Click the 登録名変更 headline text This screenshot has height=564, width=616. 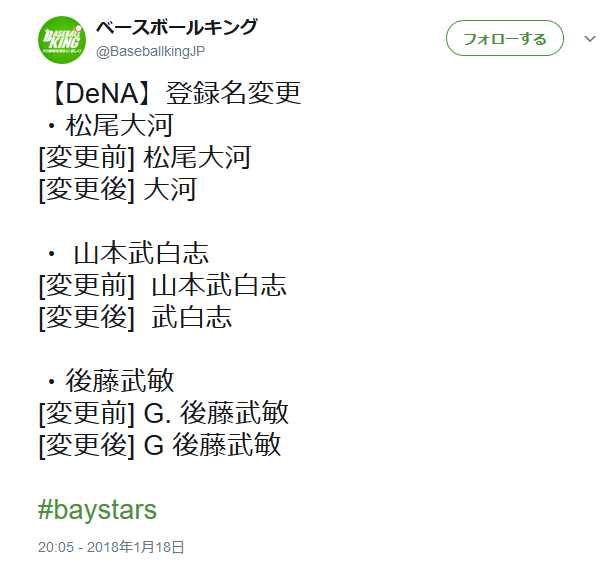(233, 93)
